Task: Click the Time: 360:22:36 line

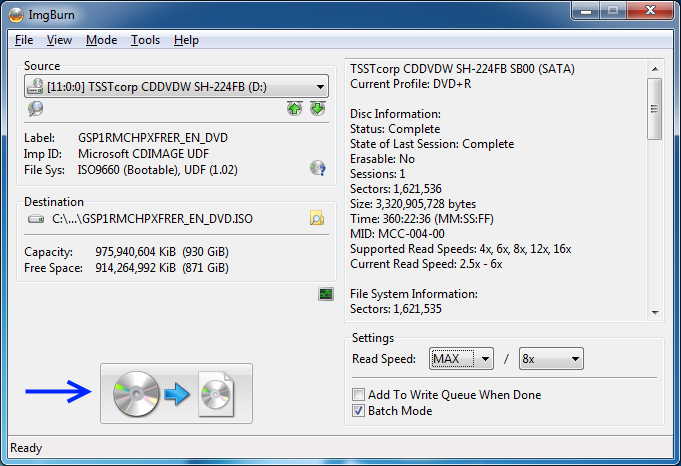Action: tap(422, 218)
